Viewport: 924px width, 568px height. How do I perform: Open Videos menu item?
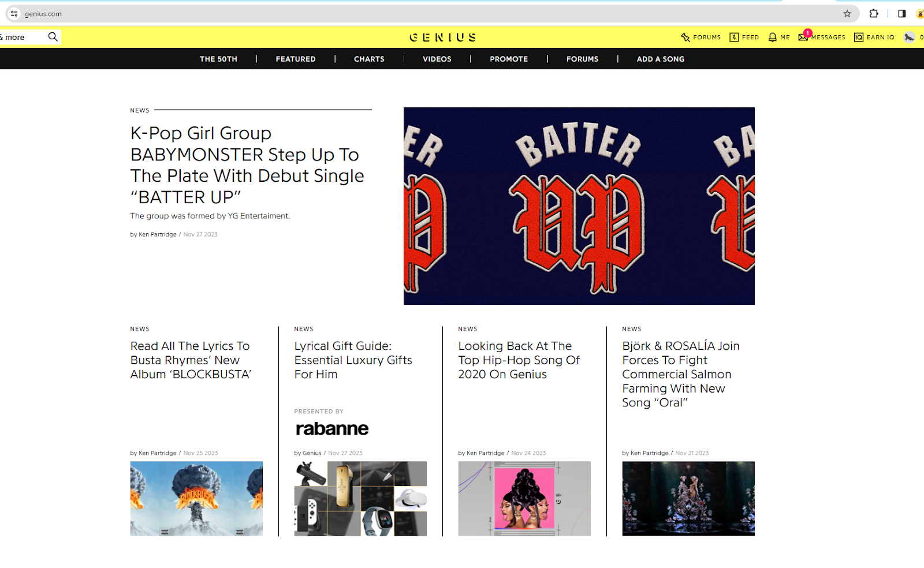click(x=437, y=59)
